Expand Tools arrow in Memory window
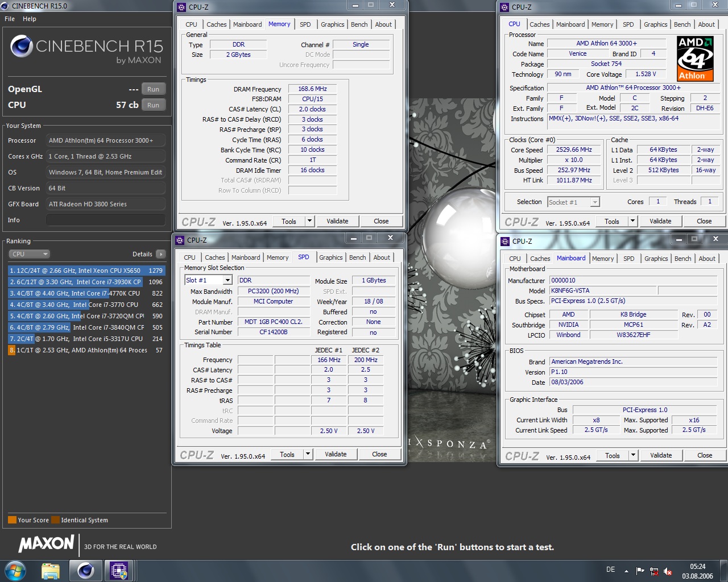Screen dimensions: 728x582 click(310, 221)
